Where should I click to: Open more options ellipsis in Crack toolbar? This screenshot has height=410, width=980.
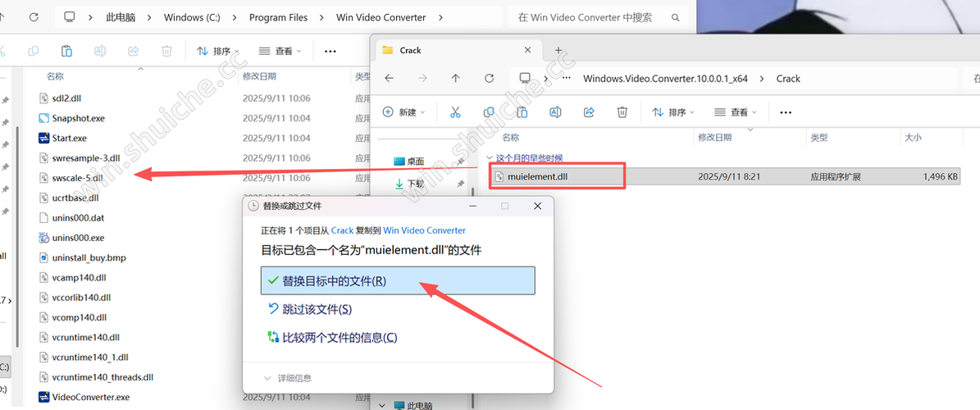[786, 112]
